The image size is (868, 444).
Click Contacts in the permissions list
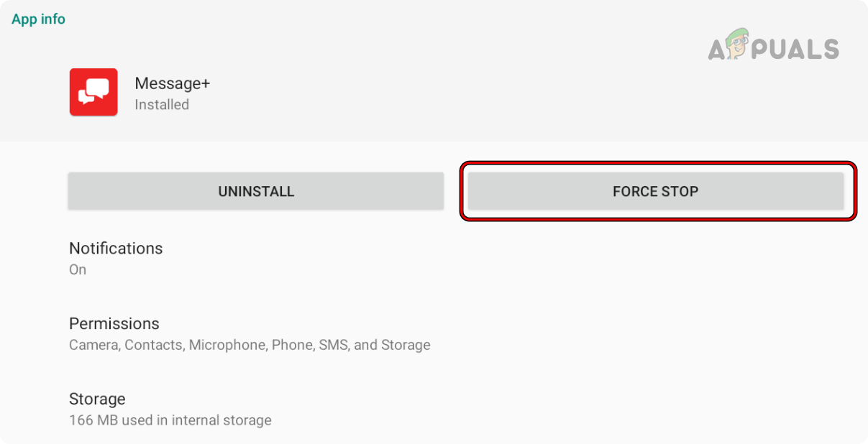[154, 346]
